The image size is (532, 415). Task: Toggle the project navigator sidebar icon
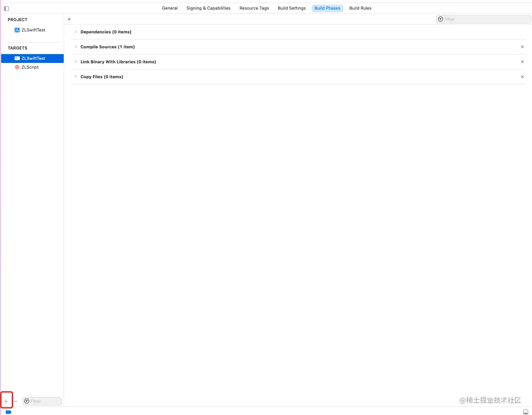(x=6, y=8)
